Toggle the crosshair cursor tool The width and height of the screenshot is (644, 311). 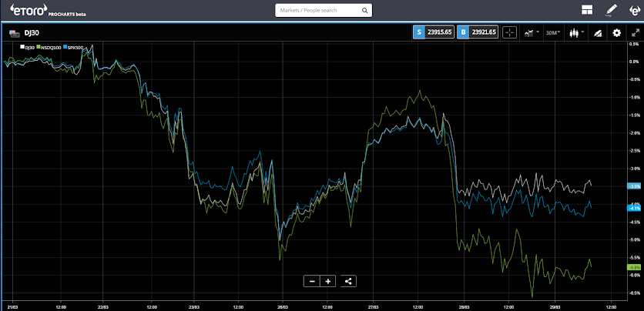click(x=509, y=32)
